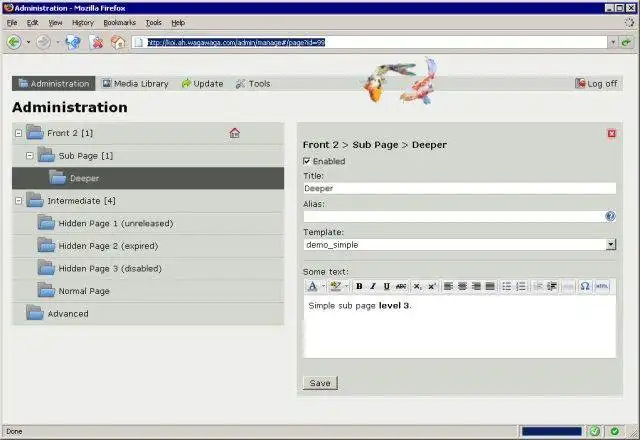The image size is (640, 440).
Task: Select the Front 2 [1] page
Action: pos(70,133)
